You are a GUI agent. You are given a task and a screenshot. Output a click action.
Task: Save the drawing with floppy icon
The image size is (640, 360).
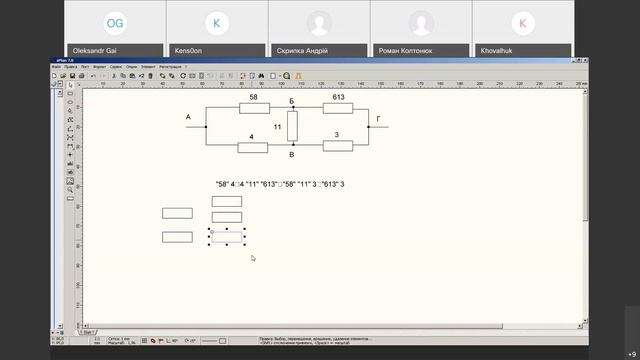point(72,76)
